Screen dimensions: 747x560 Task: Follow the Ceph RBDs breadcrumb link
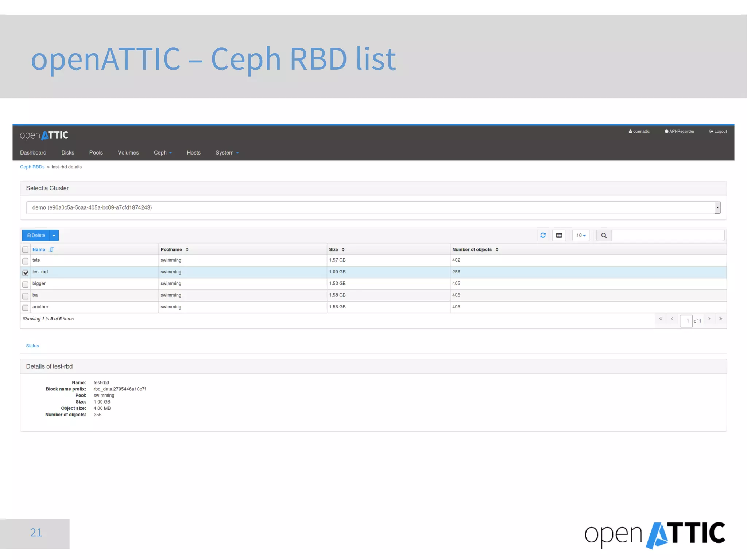[32, 167]
